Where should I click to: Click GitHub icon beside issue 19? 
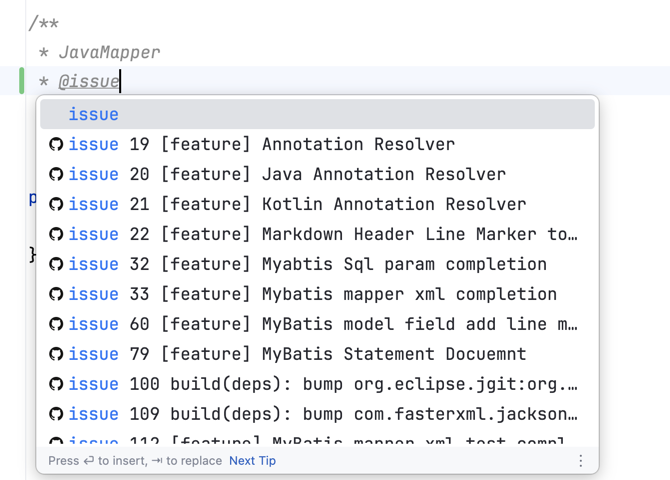click(56, 145)
